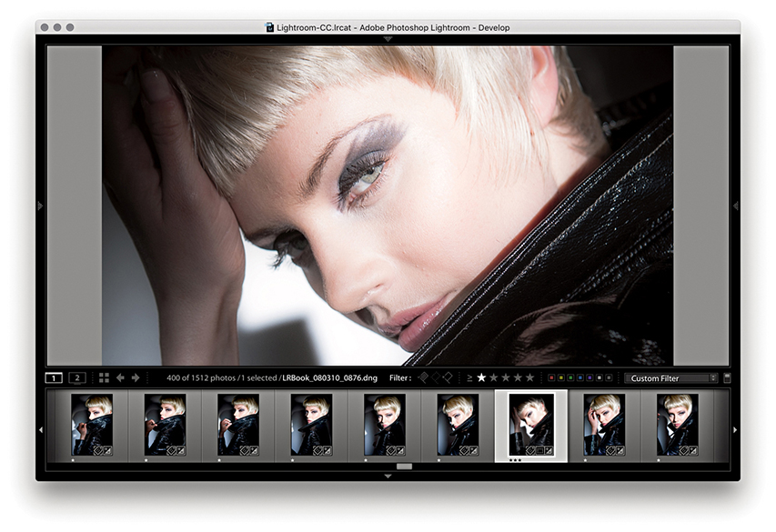Move Filmstrip right with arrow
Image resolution: width=776 pixels, height=532 pixels.
pyautogui.click(x=735, y=430)
